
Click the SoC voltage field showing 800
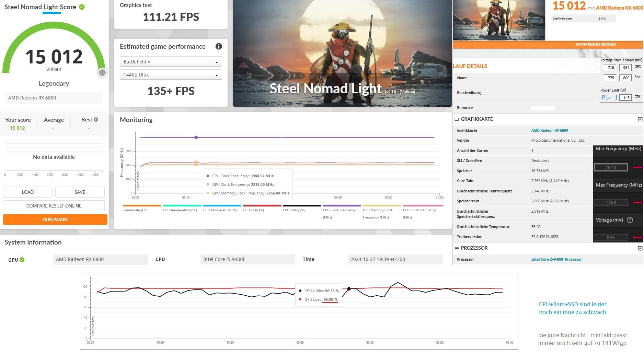coord(626,78)
